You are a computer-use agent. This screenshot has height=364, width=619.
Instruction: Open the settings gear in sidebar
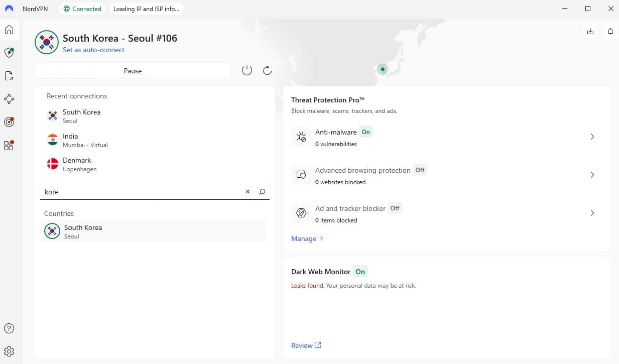click(x=9, y=351)
